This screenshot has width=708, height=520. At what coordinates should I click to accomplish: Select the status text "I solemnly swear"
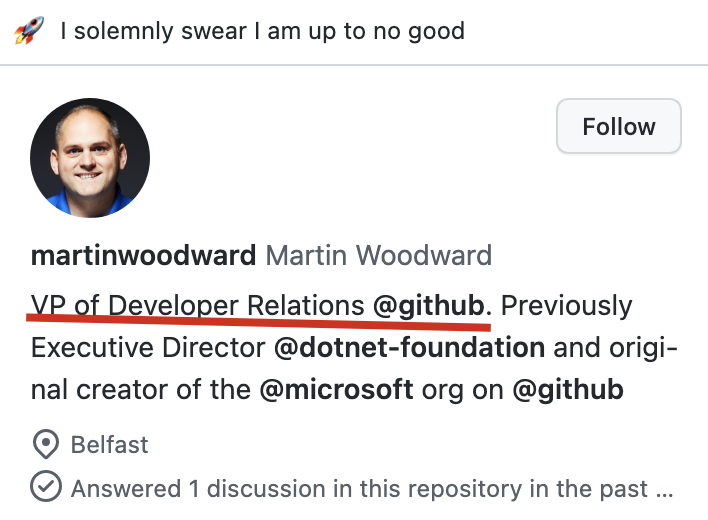pos(154,32)
